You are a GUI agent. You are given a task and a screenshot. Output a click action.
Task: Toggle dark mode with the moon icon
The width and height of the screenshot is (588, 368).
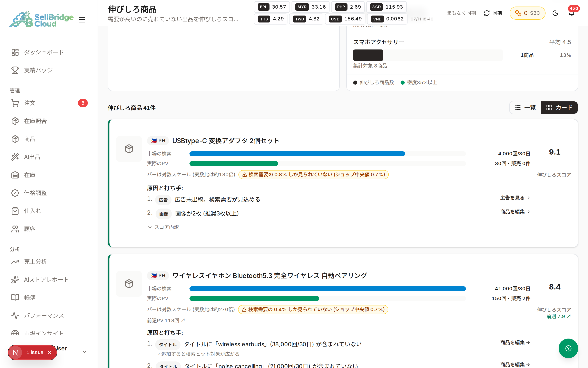pyautogui.click(x=555, y=13)
